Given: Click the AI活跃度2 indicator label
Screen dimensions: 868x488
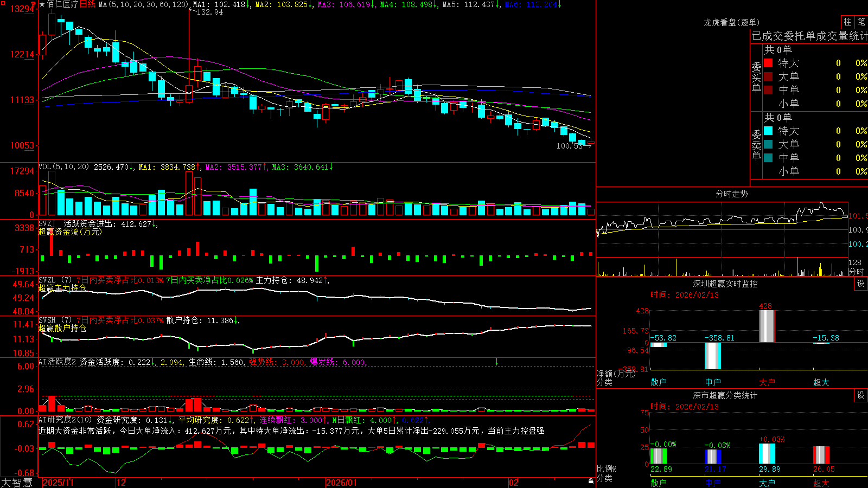Looking at the screenshot, I should 57,362.
